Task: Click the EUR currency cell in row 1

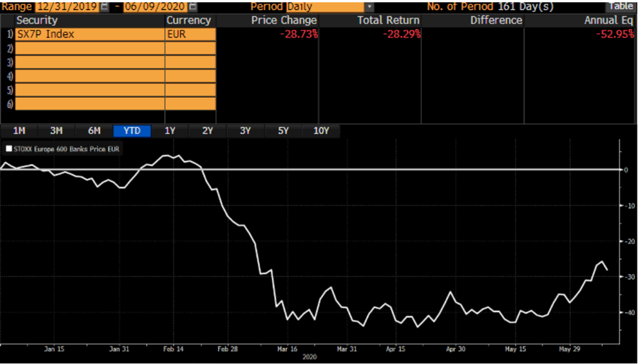Action: click(x=190, y=35)
